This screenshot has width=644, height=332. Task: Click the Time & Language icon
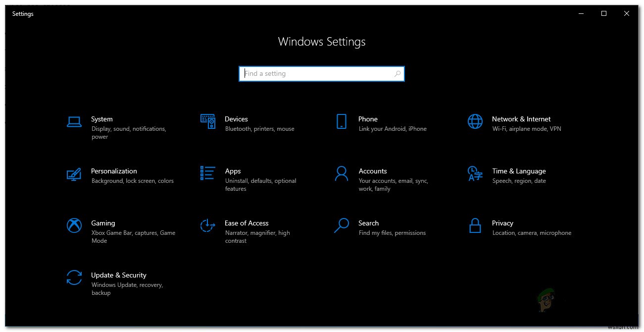coord(475,173)
